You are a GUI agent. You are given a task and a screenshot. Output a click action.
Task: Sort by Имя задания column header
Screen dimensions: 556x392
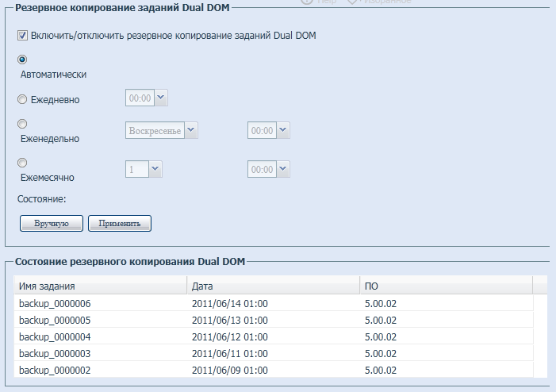[x=101, y=286]
